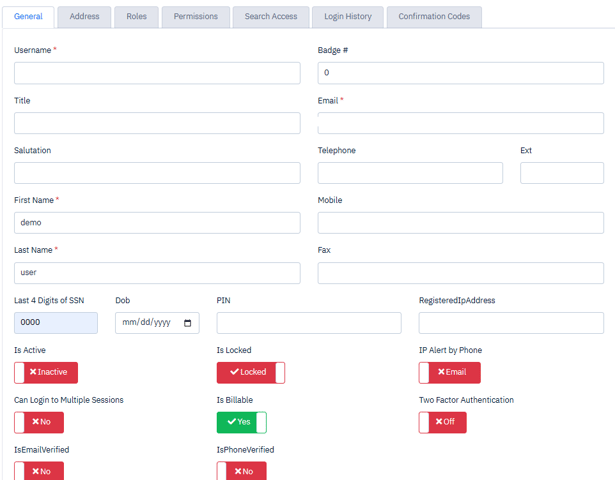
Task: Enable Two Factor Authentication toggle
Action: click(x=442, y=422)
